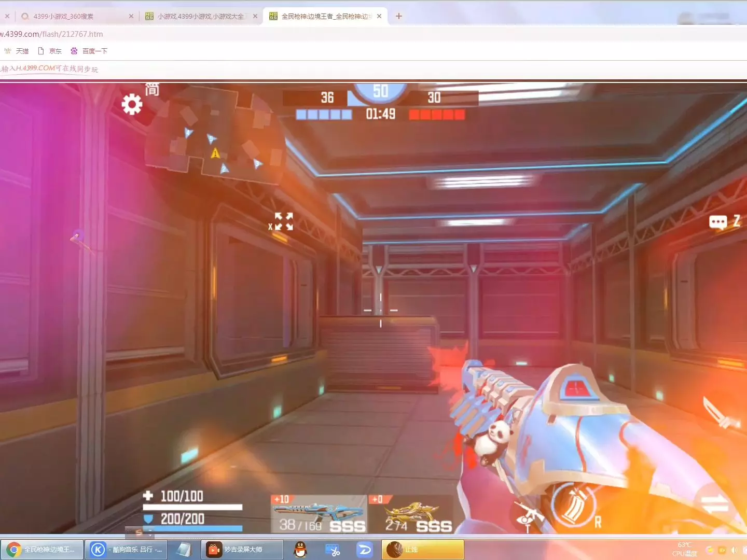Close the 4399小游戏_360搜索 tab
This screenshot has height=560, width=747.
[x=131, y=16]
